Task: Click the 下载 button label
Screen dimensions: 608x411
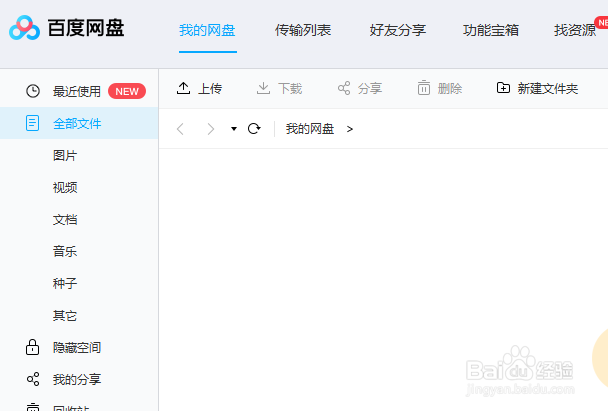Action: [290, 89]
